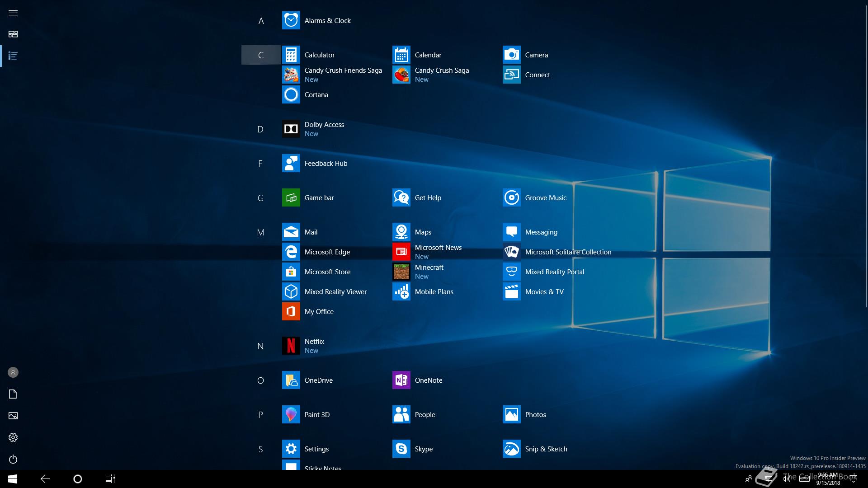
Task: Launch Calculator from its icon
Action: (x=291, y=55)
